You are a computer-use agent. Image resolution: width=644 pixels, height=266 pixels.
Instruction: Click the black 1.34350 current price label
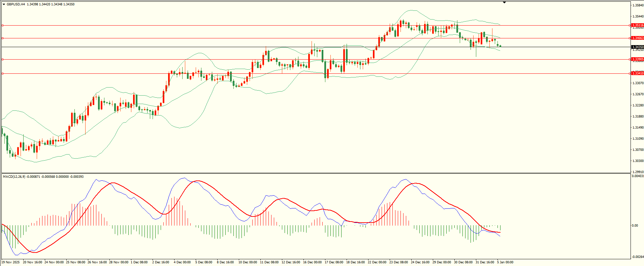tap(637, 47)
